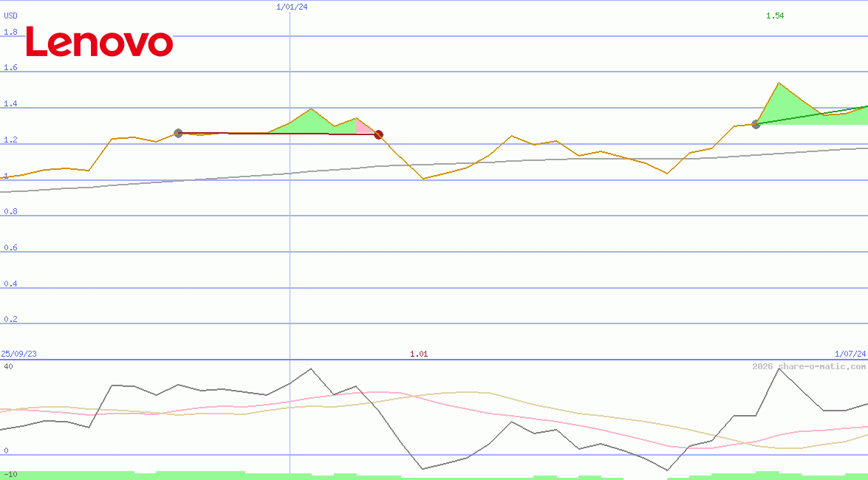Click the 0.4 price axis label
This screenshot has width=868, height=480.
tap(10, 284)
